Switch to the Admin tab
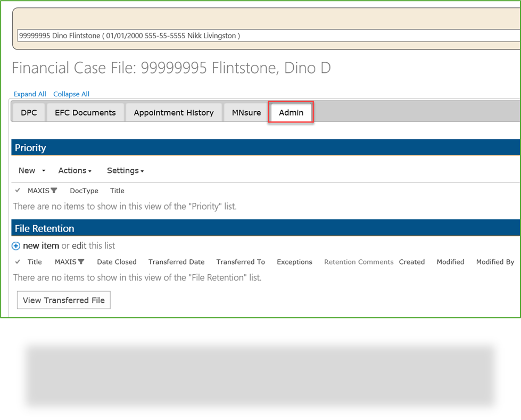521x420 pixels. [x=291, y=112]
